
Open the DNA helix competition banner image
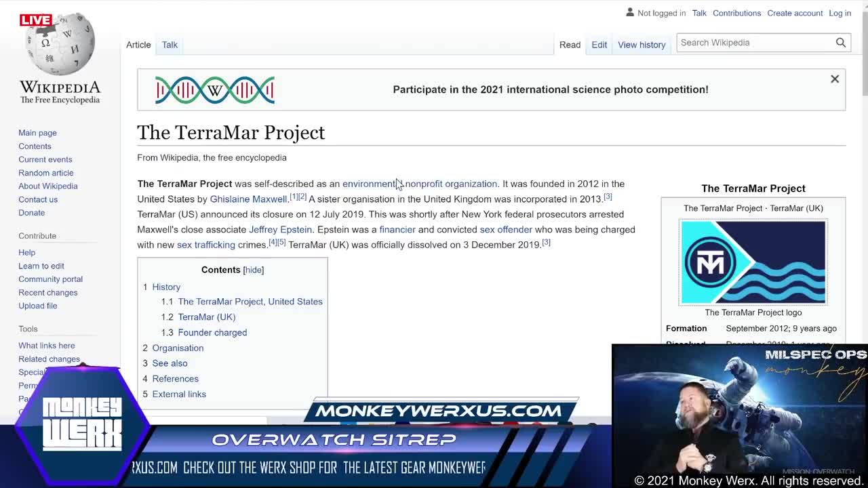[x=214, y=89]
